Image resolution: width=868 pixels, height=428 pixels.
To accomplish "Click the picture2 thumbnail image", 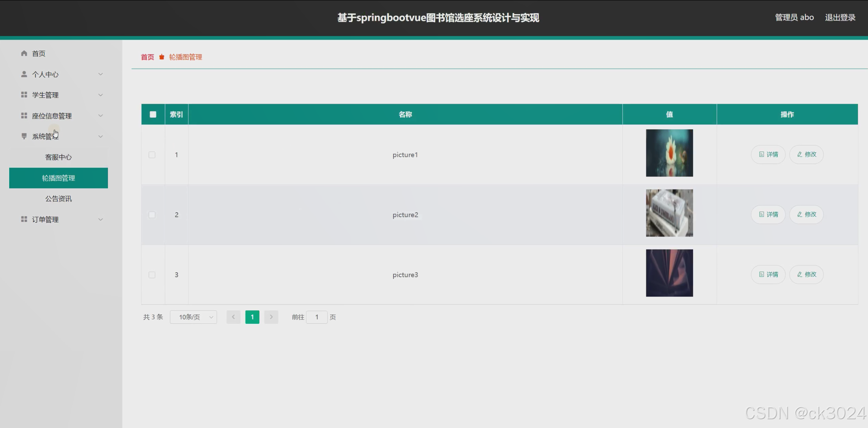I will [x=669, y=213].
